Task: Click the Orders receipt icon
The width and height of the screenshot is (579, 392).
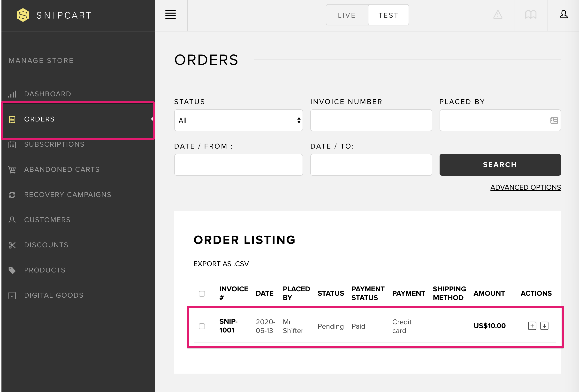Action: pyautogui.click(x=12, y=119)
